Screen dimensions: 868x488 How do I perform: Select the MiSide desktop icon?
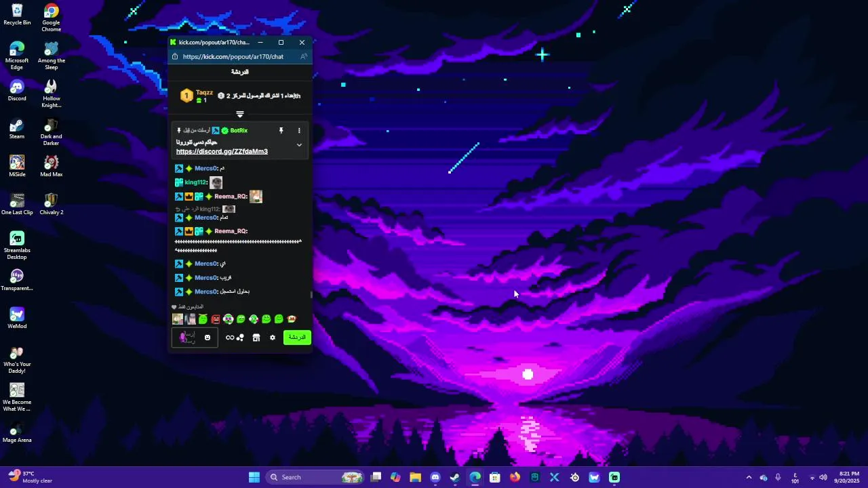pyautogui.click(x=17, y=167)
